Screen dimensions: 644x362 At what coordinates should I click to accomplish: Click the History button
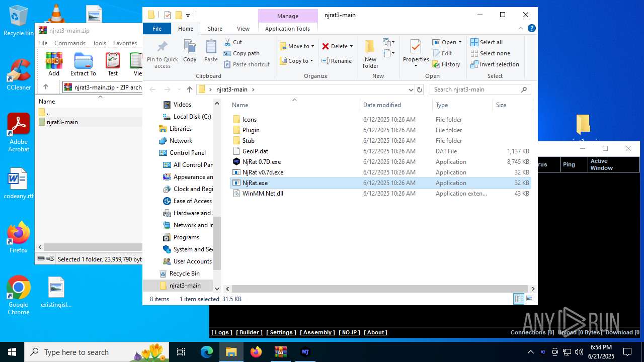pyautogui.click(x=446, y=64)
